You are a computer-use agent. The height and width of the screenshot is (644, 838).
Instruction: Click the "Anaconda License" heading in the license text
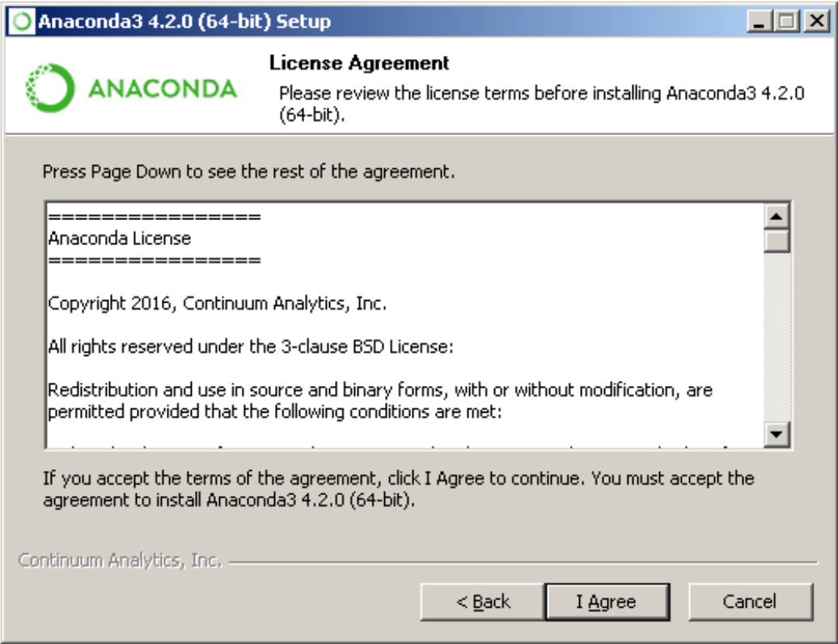point(120,239)
